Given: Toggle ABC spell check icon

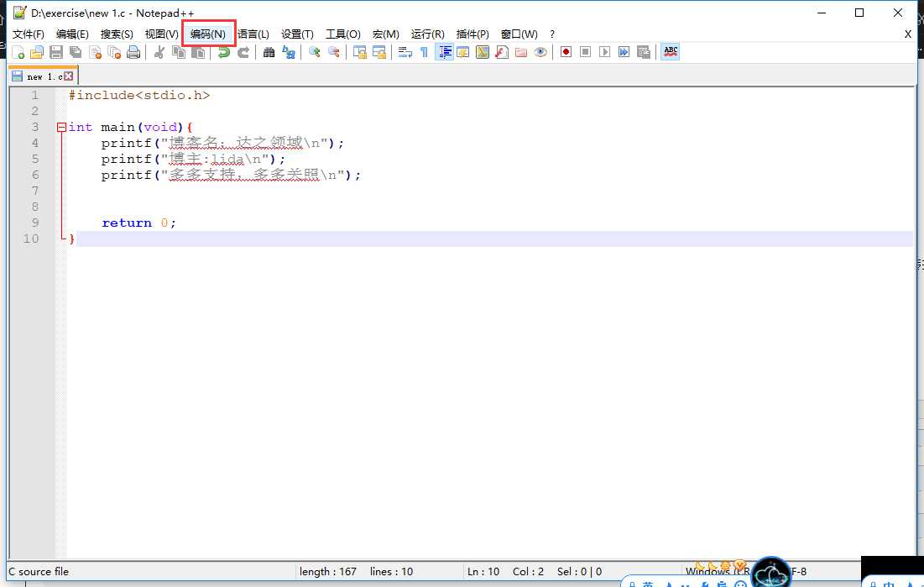Looking at the screenshot, I should point(671,53).
